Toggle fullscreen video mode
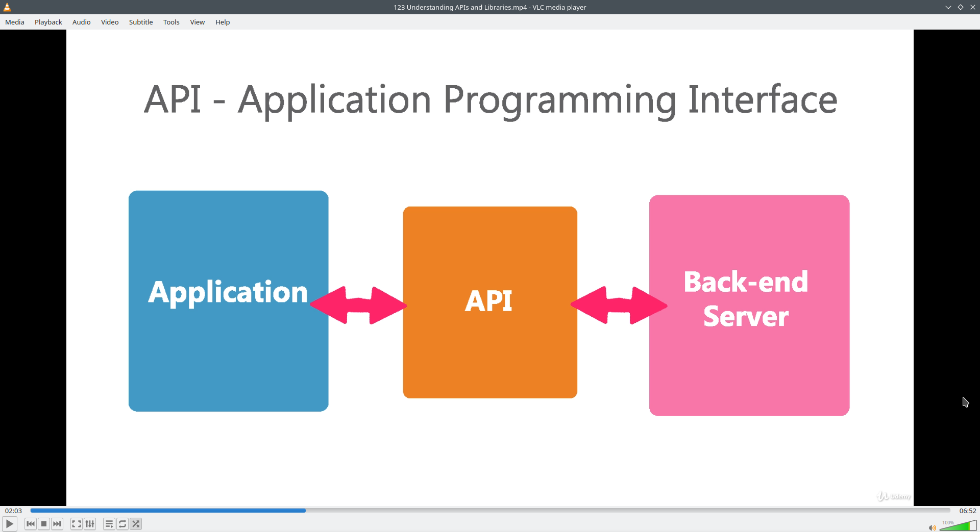The height and width of the screenshot is (532, 980). coord(77,524)
